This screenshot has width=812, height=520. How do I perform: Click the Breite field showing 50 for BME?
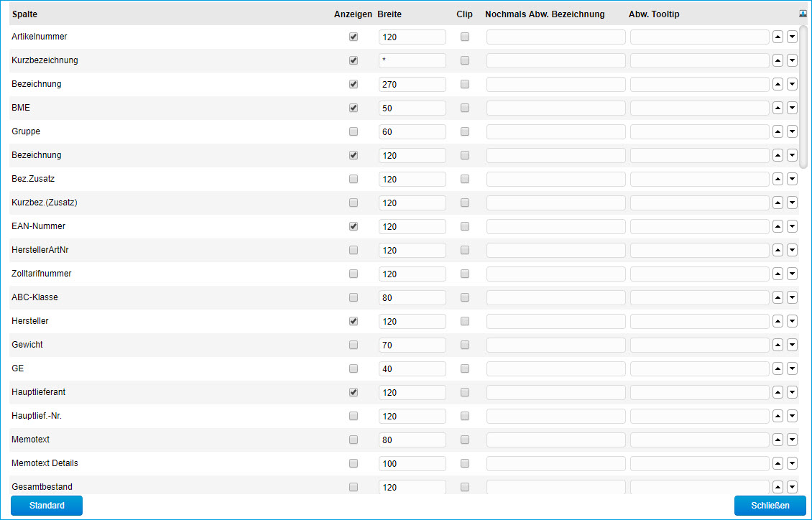click(x=412, y=108)
